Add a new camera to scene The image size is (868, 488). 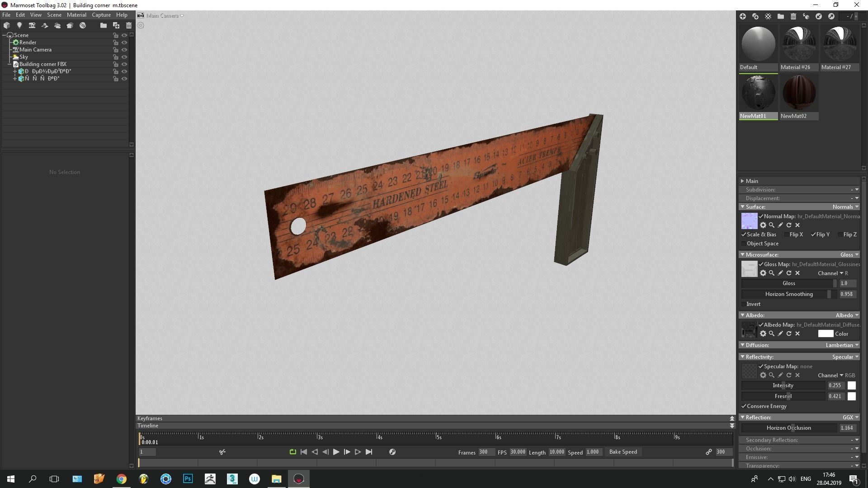32,25
